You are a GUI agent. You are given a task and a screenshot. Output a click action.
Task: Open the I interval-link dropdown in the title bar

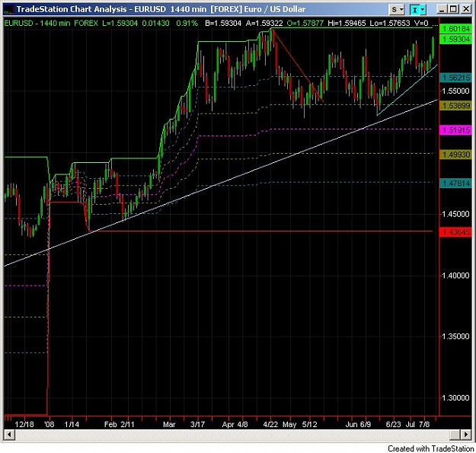click(x=417, y=9)
